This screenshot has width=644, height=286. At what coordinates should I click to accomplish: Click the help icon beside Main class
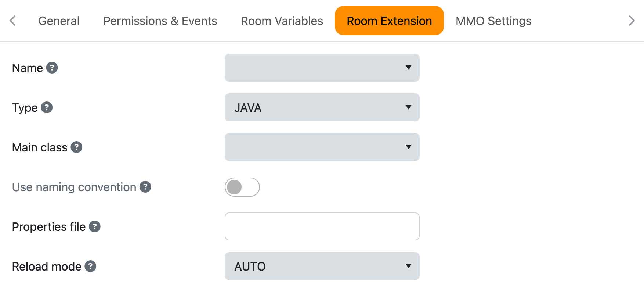pyautogui.click(x=76, y=147)
